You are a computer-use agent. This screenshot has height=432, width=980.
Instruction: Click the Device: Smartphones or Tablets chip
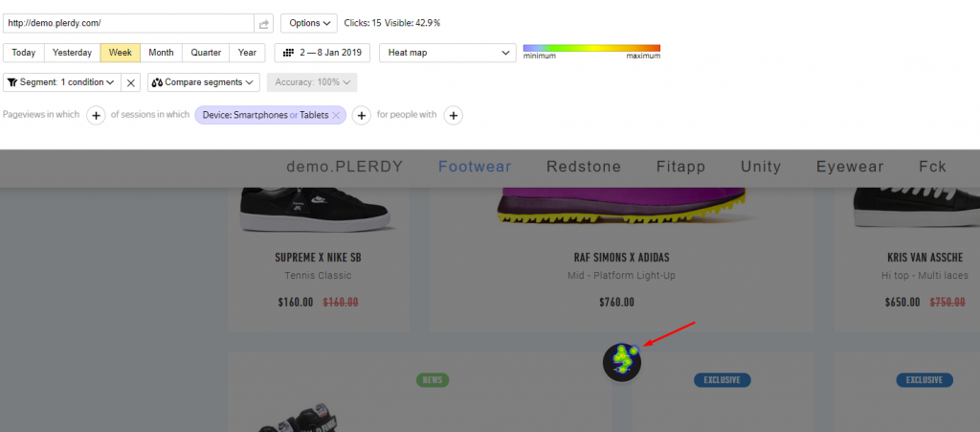point(270,115)
